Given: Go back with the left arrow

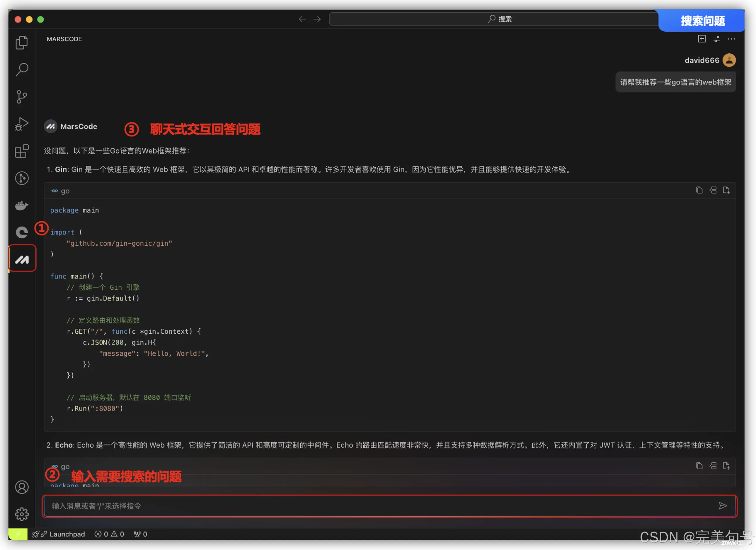Looking at the screenshot, I should pyautogui.click(x=302, y=19).
